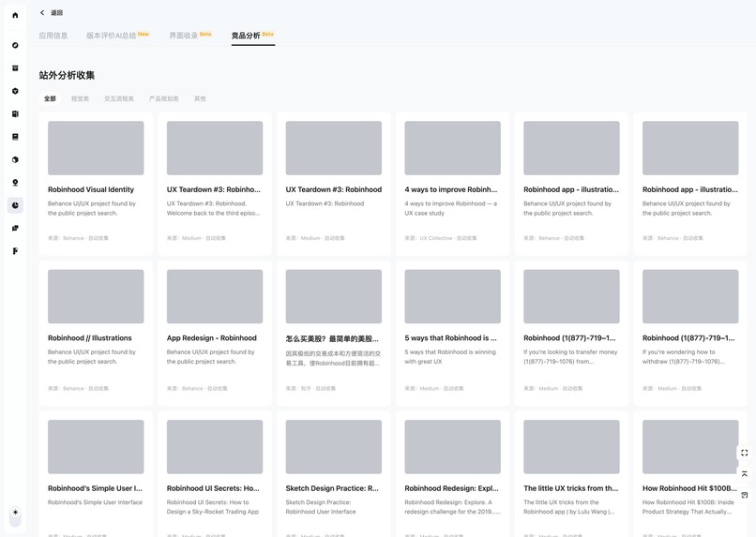Open thumbnail of untruncated 'UX Teardown #3: Robinhood' card

tap(334, 148)
